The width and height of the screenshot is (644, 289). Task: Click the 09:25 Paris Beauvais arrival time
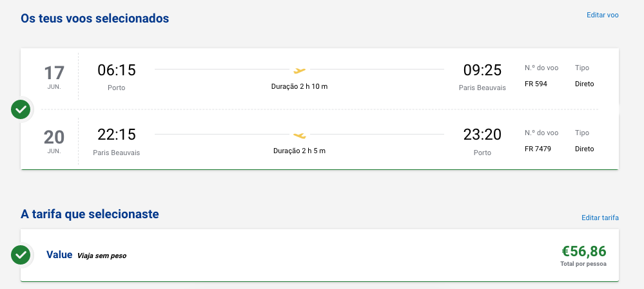[482, 70]
